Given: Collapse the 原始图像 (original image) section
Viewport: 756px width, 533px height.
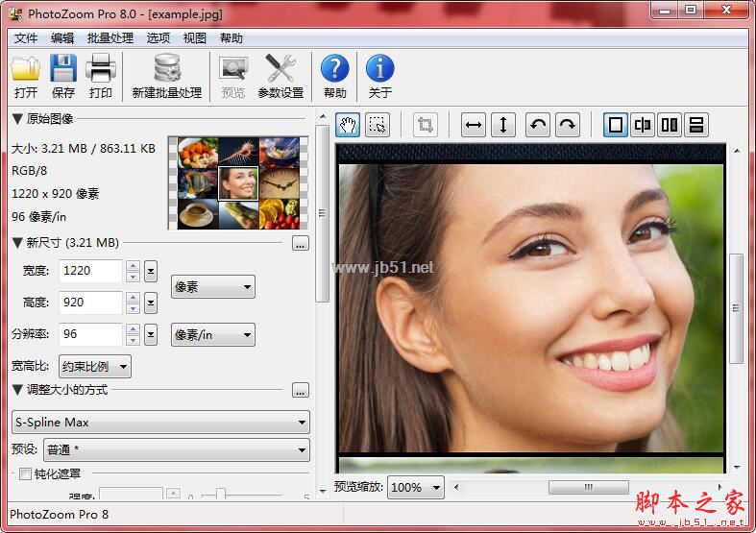Looking at the screenshot, I should tap(17, 119).
